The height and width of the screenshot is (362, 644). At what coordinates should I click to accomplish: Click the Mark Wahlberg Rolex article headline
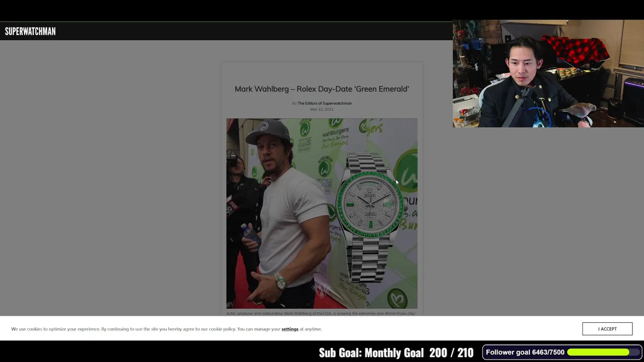point(321,89)
